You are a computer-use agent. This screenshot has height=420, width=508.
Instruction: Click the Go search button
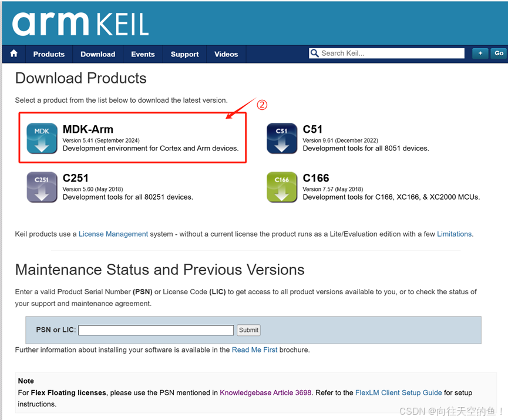tap(499, 53)
